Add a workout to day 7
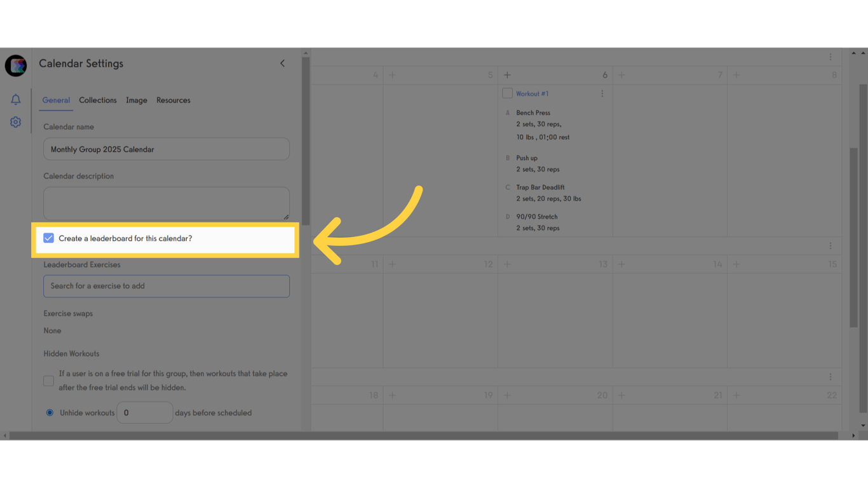 621,75
